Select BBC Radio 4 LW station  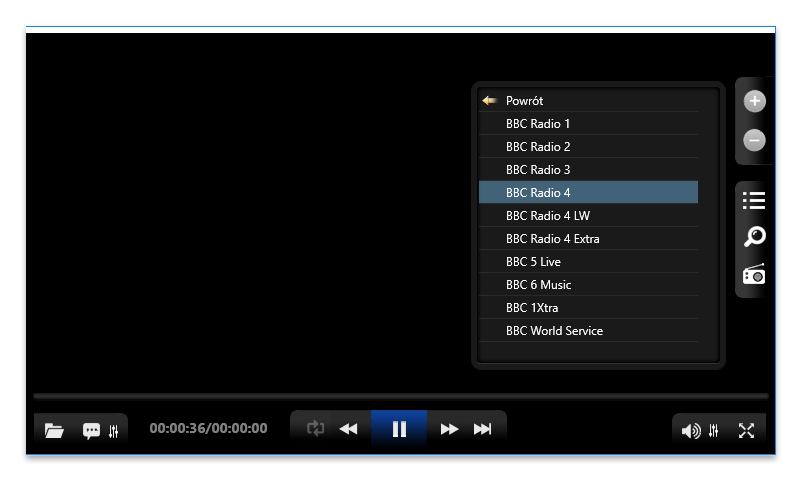tap(588, 215)
